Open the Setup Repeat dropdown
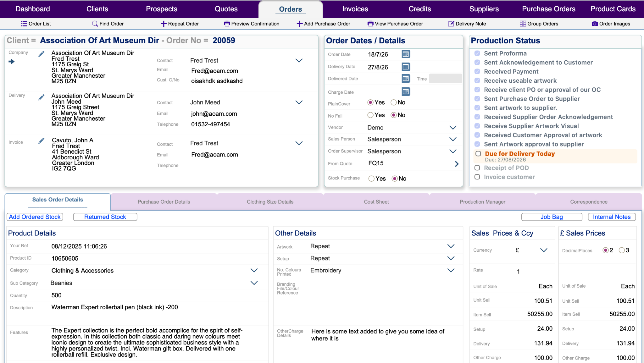 coord(451,258)
